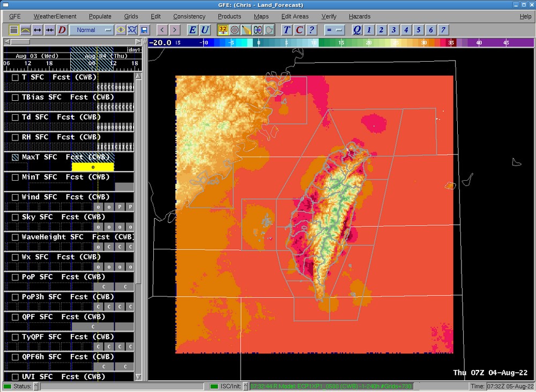Click quick-set button 1
The width and height of the screenshot is (536, 392).
click(x=369, y=30)
